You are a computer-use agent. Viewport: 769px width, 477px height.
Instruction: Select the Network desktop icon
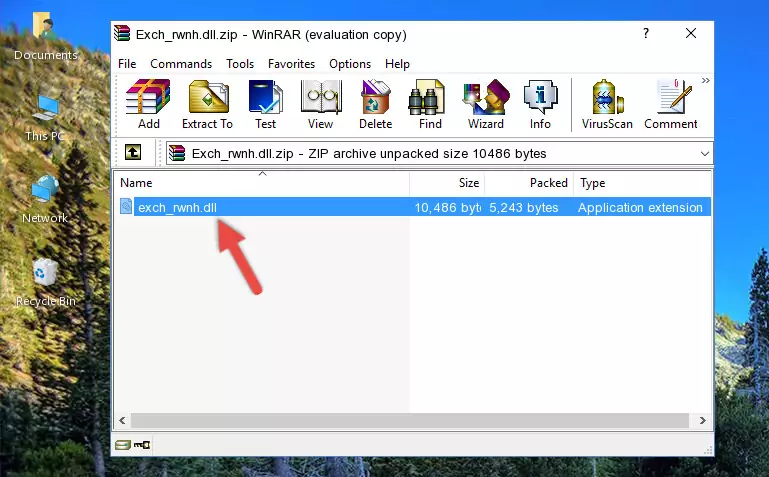45,200
